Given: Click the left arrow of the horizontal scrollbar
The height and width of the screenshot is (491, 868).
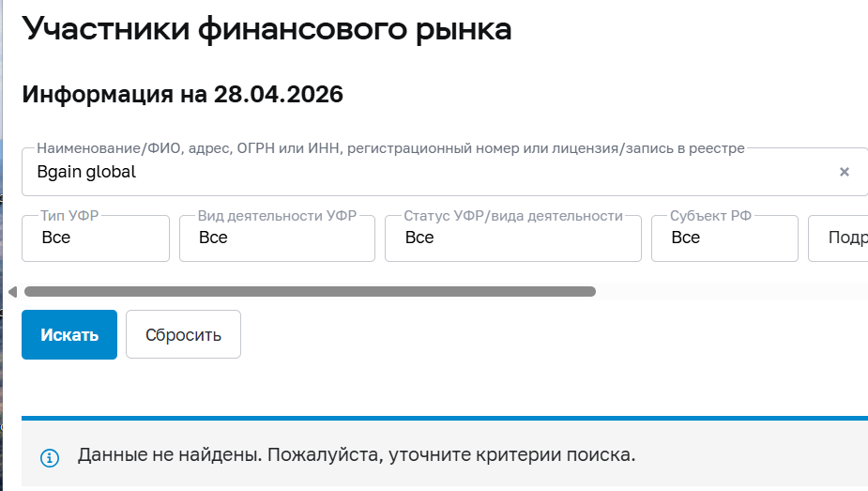Looking at the screenshot, I should coord(12,292).
